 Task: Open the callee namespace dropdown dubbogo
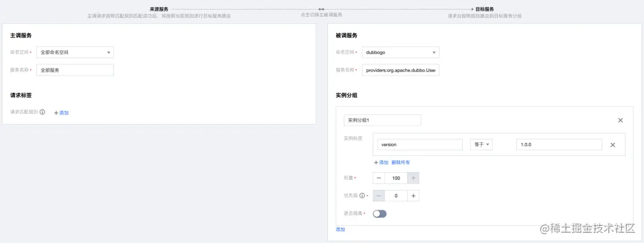point(401,52)
